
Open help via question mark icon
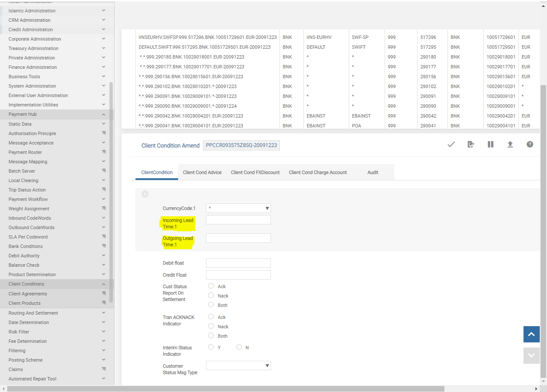529,144
